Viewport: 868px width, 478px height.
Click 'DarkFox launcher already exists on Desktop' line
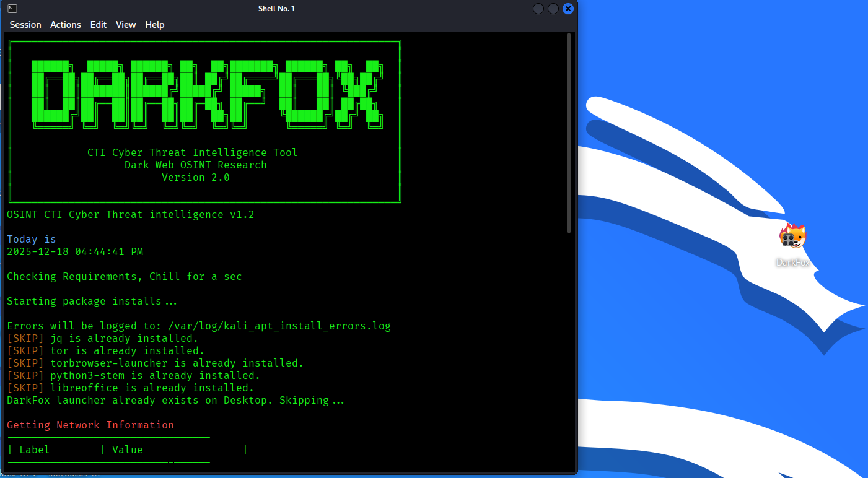coord(175,400)
